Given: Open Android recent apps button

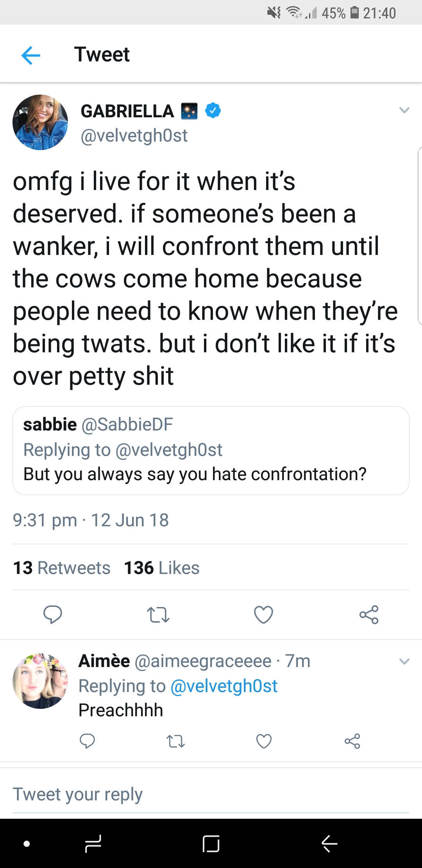Looking at the screenshot, I should click(x=93, y=843).
